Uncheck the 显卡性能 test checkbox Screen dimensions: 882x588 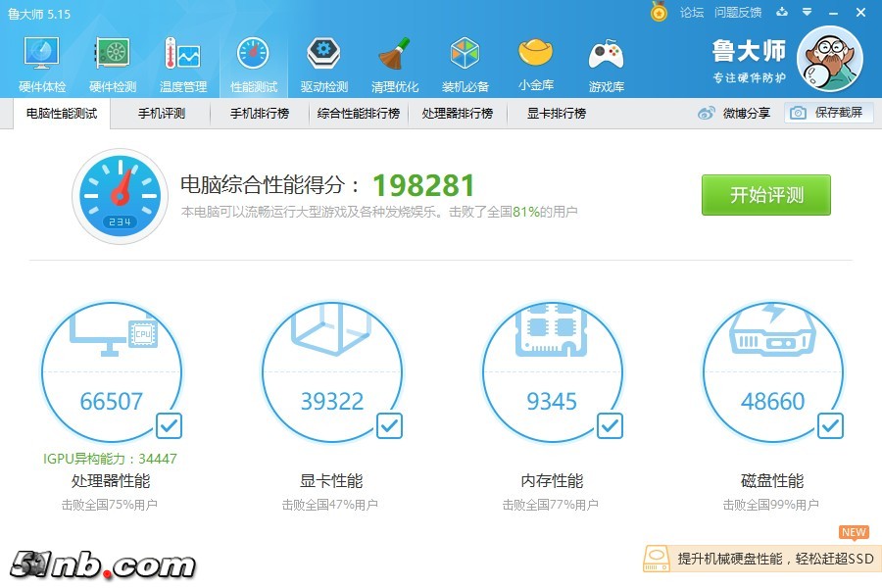[x=389, y=425]
